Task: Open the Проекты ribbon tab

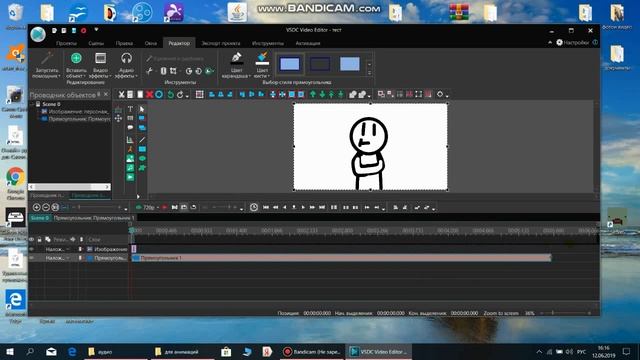Action: (66, 43)
